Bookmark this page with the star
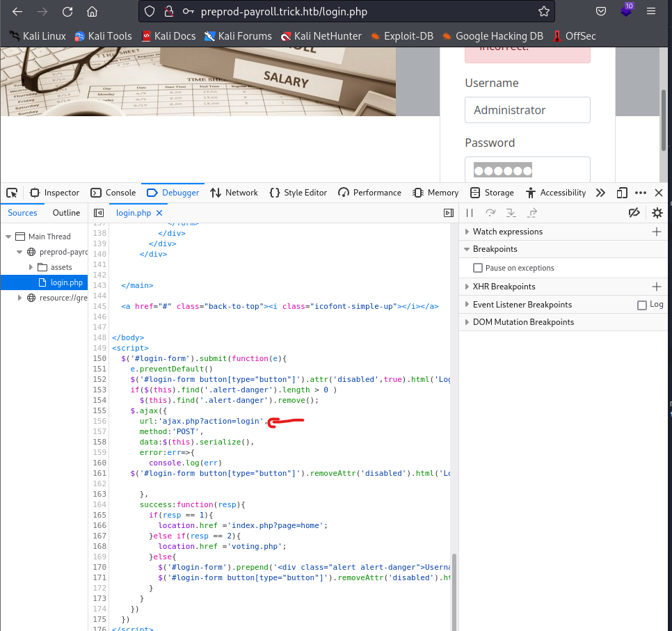Screen dimensions: 672x631 point(544,12)
